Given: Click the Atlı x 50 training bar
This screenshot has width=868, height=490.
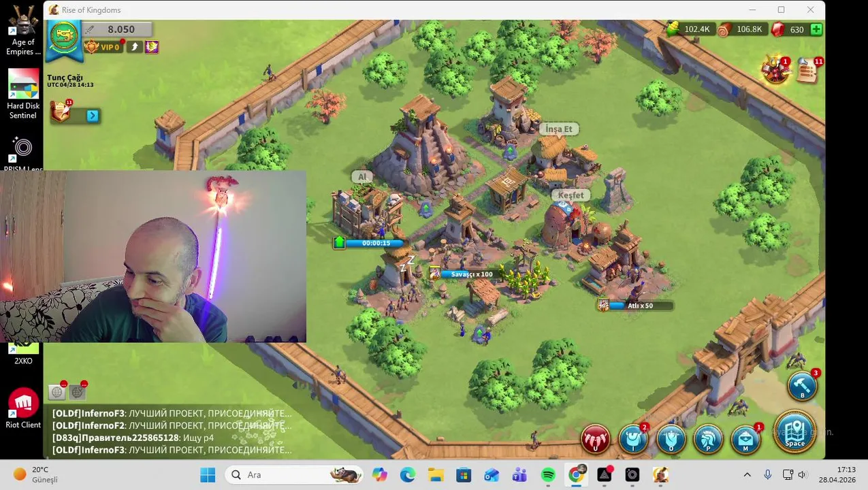Looking at the screenshot, I should (640, 306).
